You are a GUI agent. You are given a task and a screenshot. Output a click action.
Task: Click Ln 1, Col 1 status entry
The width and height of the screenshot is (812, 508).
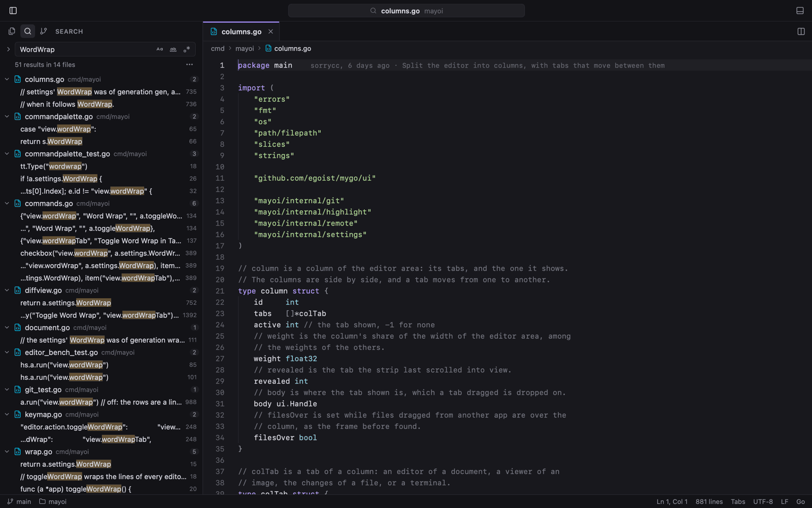(x=672, y=501)
